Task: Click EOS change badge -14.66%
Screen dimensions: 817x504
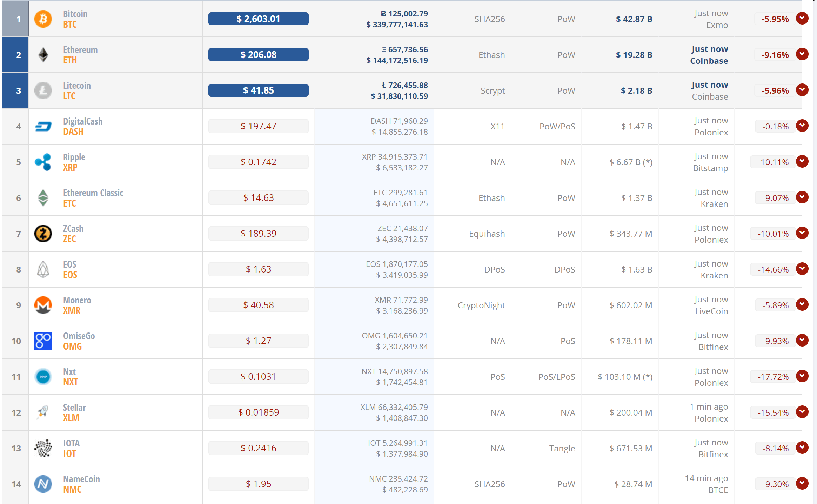Action: tap(773, 269)
